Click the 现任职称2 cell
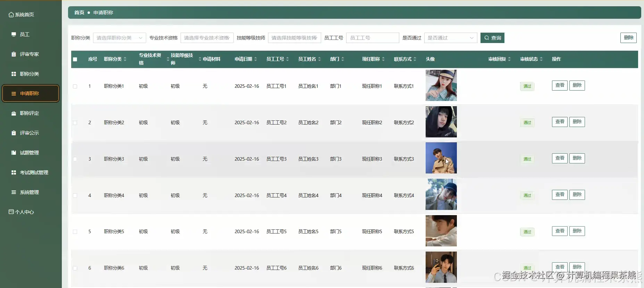This screenshot has width=644, height=288. 372,122
